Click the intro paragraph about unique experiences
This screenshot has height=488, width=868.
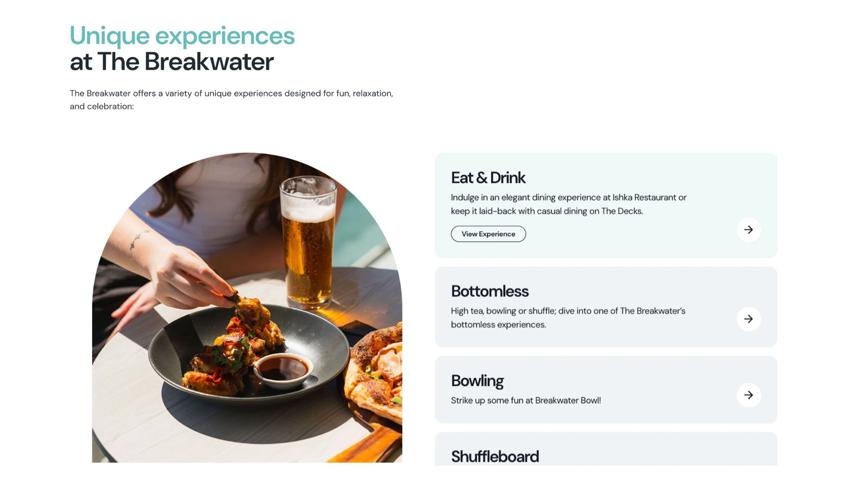231,100
